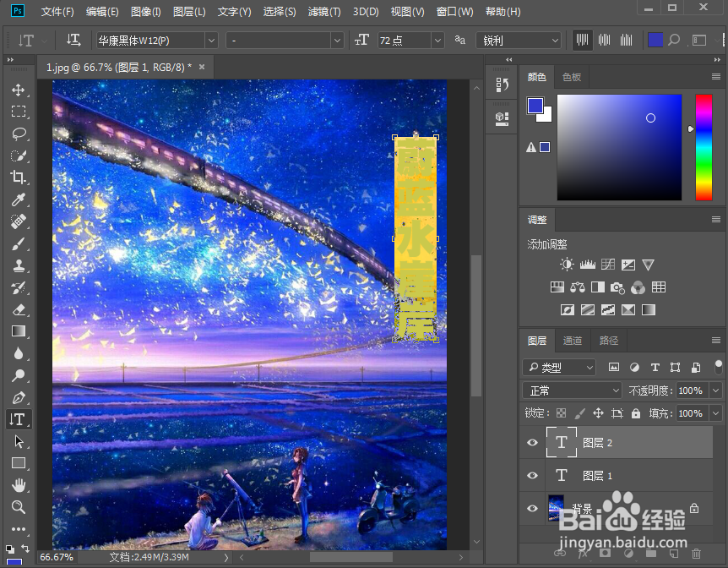This screenshot has height=568, width=728.
Task: Set text top align
Action: coord(582,41)
